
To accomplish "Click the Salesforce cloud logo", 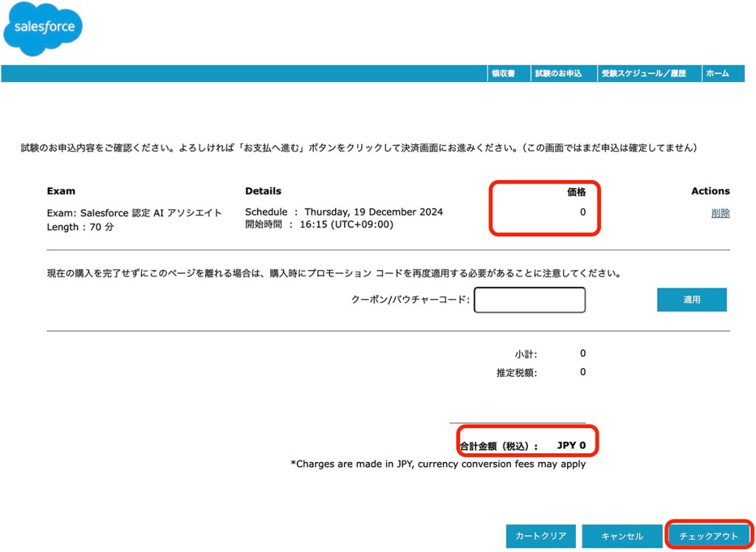I will 43,30.
